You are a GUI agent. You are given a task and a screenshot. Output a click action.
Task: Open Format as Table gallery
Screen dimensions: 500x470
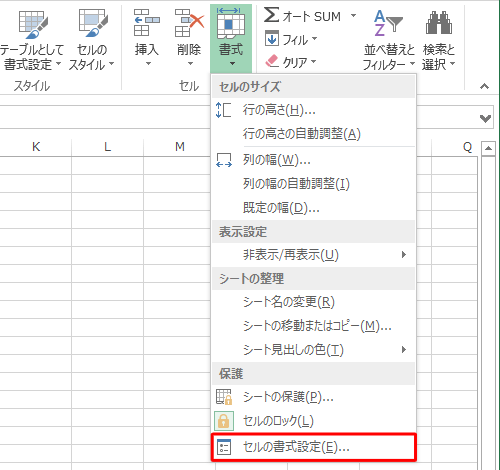33,25
